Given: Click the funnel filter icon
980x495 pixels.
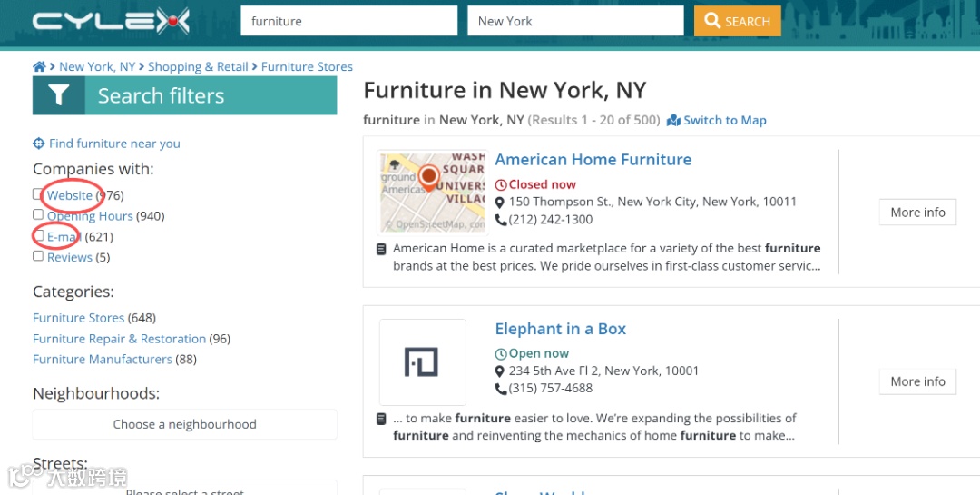Looking at the screenshot, I should [x=59, y=95].
